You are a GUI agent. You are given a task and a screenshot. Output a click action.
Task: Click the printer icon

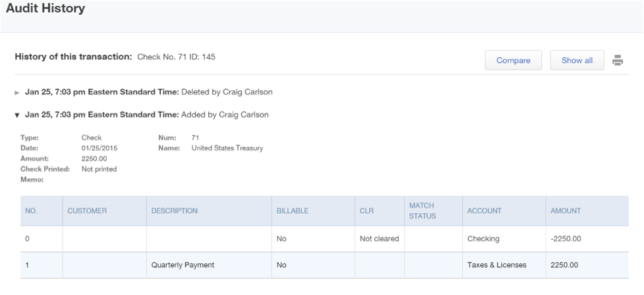(x=617, y=61)
